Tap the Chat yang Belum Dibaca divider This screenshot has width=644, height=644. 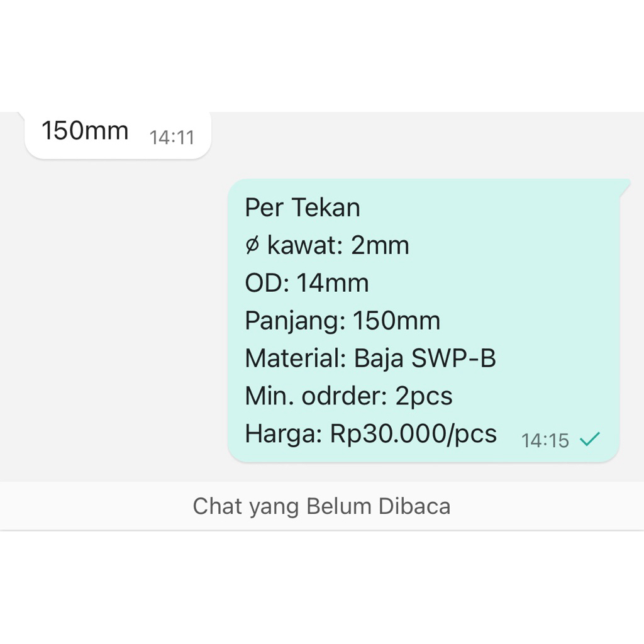click(x=321, y=506)
